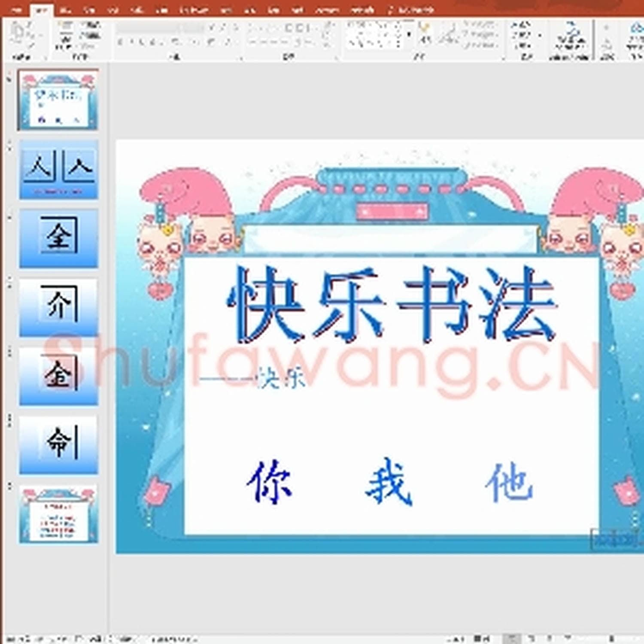Select the slide thumbnail showing 金
Image resolution: width=644 pixels, height=644 pixels.
tap(58, 377)
